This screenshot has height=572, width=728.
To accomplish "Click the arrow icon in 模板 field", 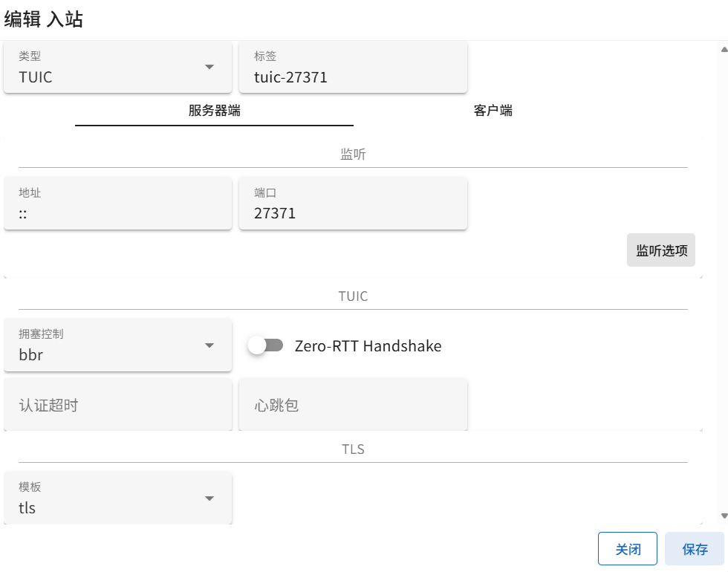I will coord(209,498).
